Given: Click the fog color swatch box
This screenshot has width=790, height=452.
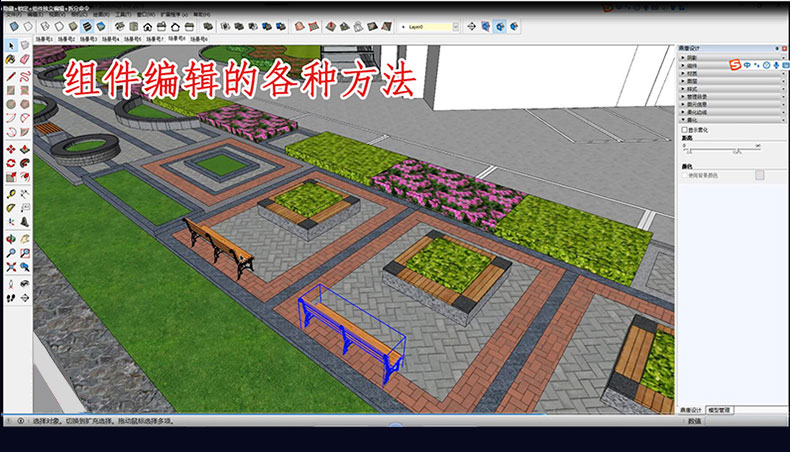Looking at the screenshot, I should [x=760, y=175].
